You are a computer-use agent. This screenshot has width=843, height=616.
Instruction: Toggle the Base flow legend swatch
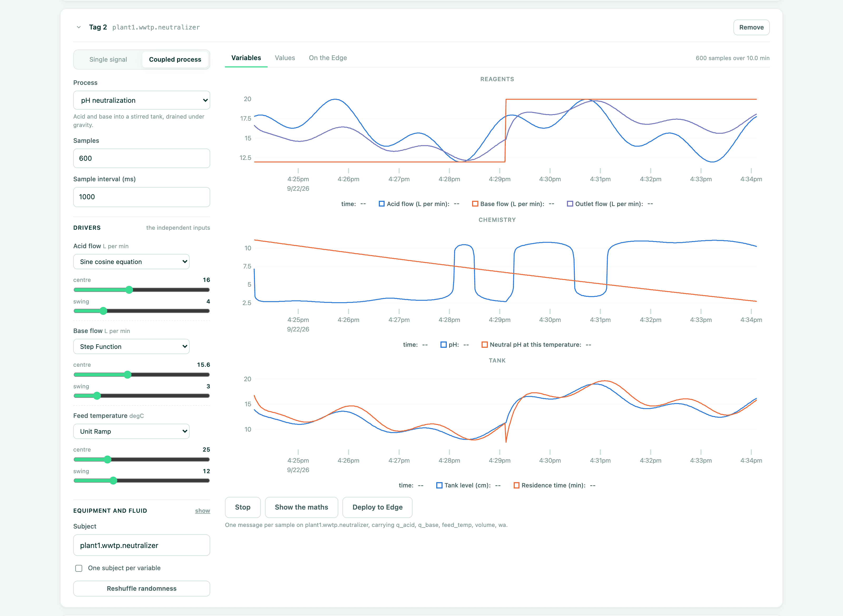point(475,204)
